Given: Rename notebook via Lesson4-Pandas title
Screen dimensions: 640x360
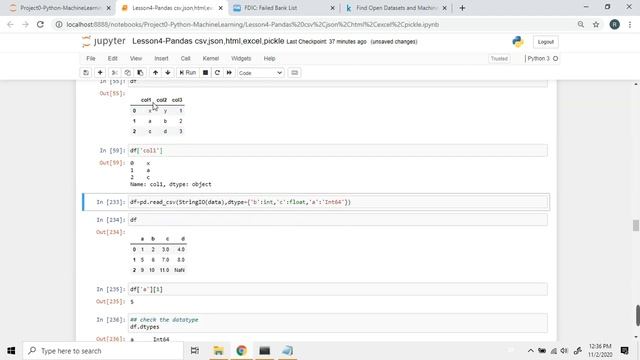Looking at the screenshot, I should coord(208,41).
